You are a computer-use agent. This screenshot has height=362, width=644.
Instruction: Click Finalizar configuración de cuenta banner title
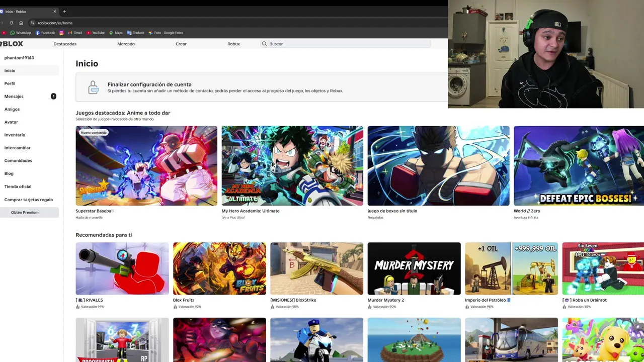pos(149,84)
